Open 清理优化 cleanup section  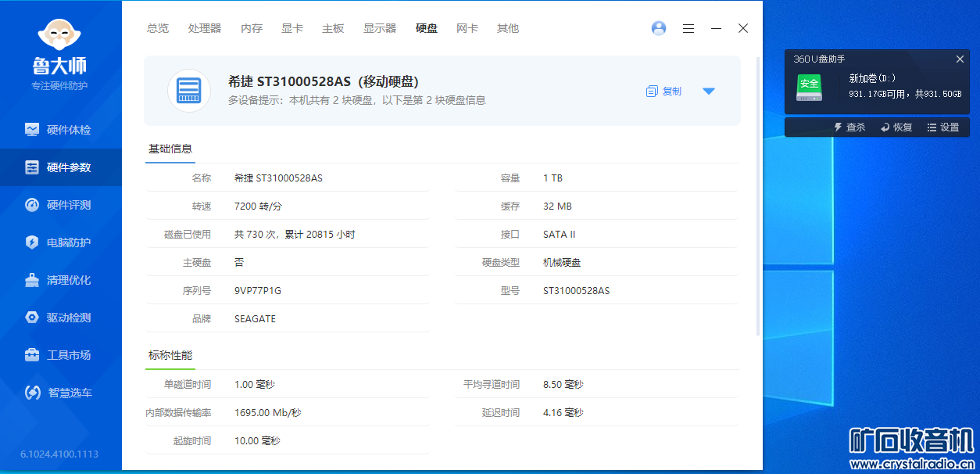tap(61, 280)
